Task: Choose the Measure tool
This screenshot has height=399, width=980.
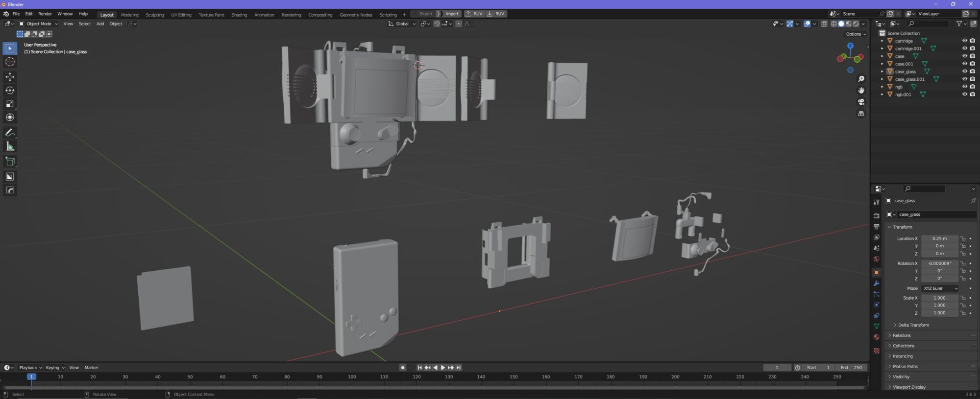Action: 10,146
